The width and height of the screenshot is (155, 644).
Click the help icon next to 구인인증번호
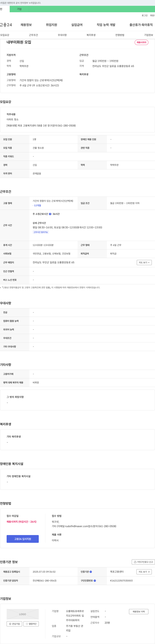pos(95,581)
